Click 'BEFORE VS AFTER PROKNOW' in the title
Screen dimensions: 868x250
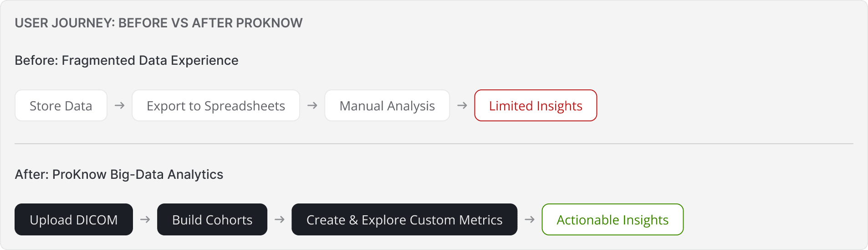coord(210,23)
